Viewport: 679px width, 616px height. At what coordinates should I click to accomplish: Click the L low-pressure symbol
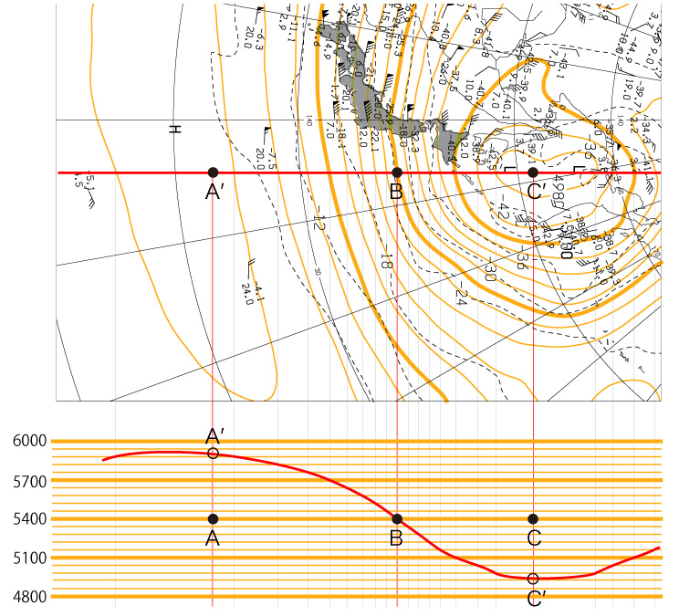point(509,167)
